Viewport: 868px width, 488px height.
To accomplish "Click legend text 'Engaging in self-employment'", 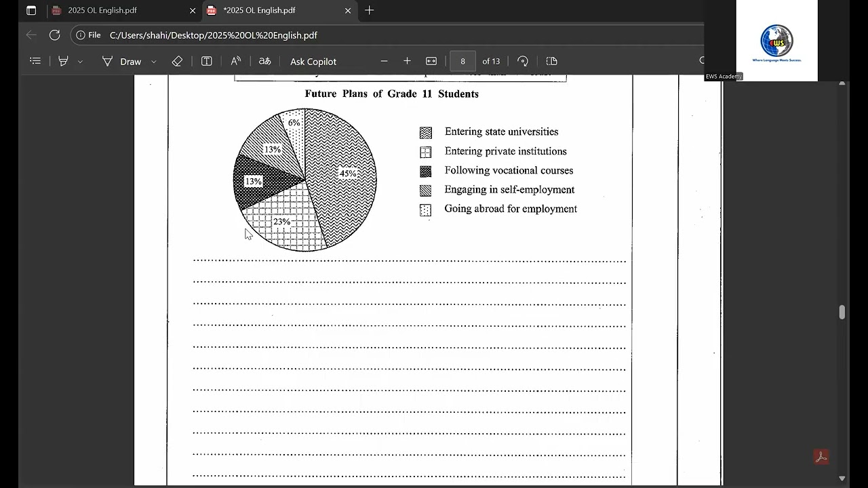I will (509, 190).
